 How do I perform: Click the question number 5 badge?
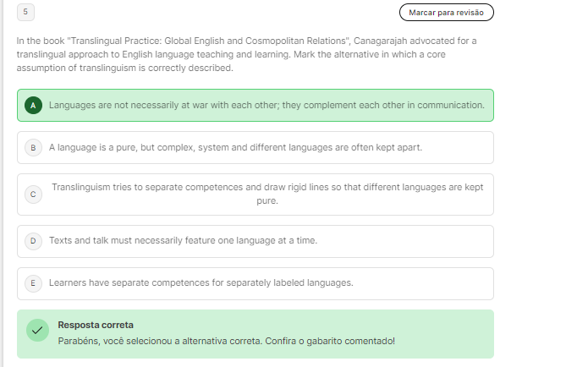click(25, 12)
